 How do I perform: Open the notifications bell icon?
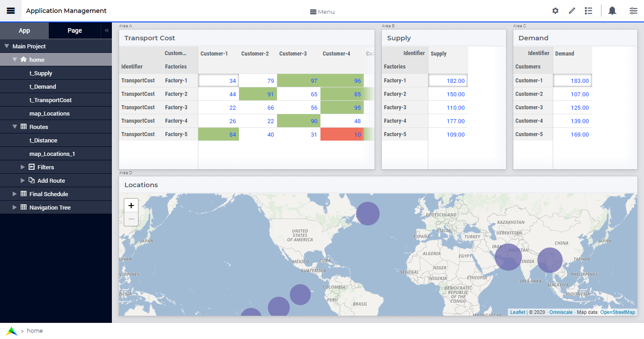(612, 11)
